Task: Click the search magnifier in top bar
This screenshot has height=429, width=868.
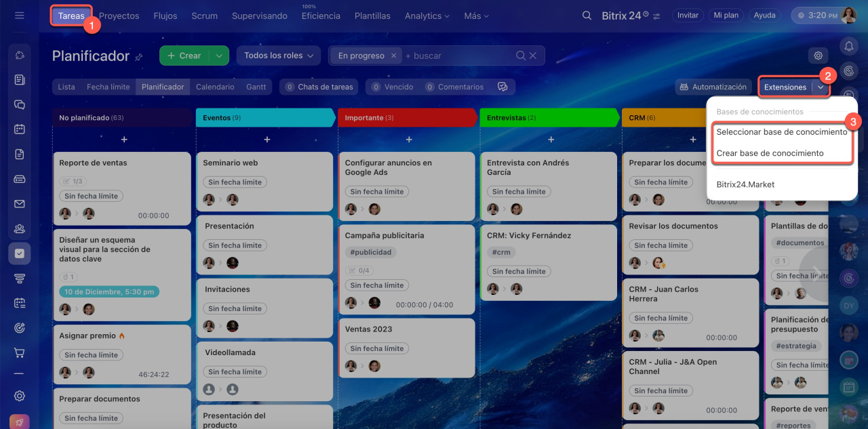Action: [x=587, y=15]
